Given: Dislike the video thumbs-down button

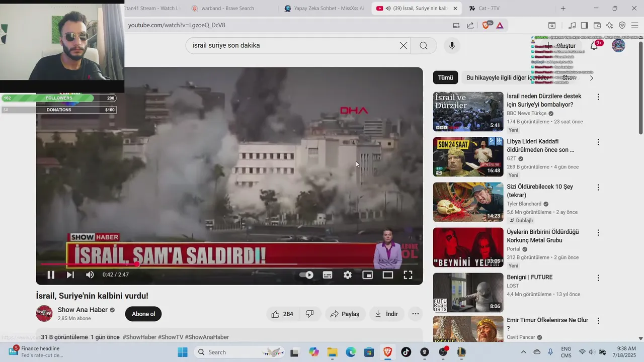Looking at the screenshot, I should tap(310, 314).
